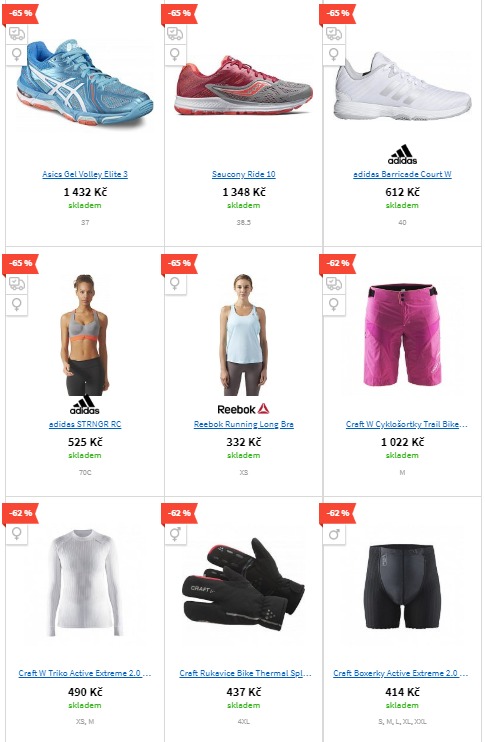Image resolution: width=485 pixels, height=742 pixels.
Task: Open the Saucony Ride 10 product link
Action: coord(244,174)
